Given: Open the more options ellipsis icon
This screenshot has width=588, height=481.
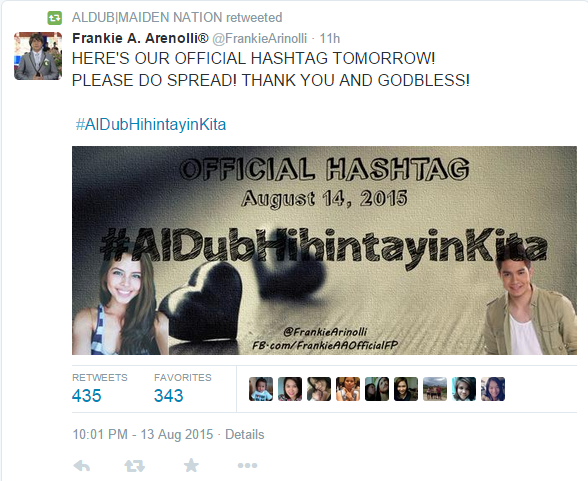Looking at the screenshot, I should coord(248,466).
